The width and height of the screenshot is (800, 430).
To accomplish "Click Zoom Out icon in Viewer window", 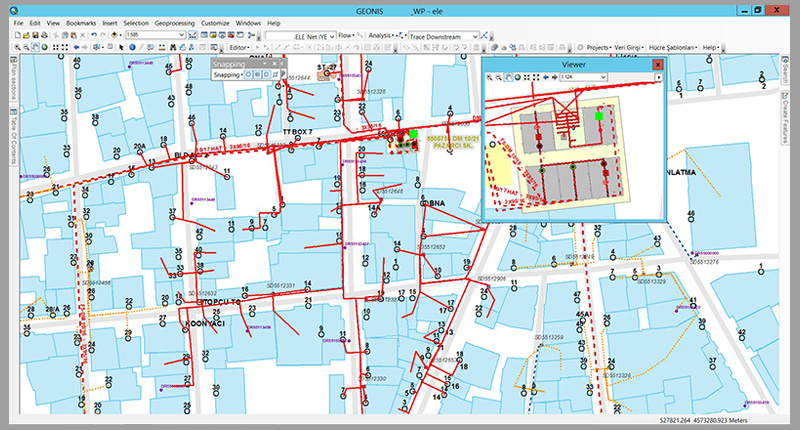I will pyautogui.click(x=499, y=78).
